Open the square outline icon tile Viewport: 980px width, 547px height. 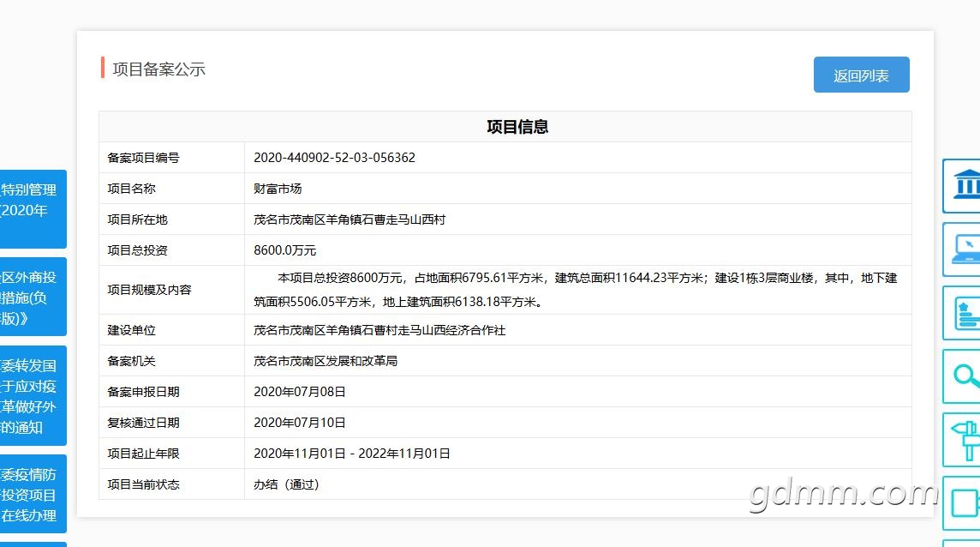tap(961, 503)
